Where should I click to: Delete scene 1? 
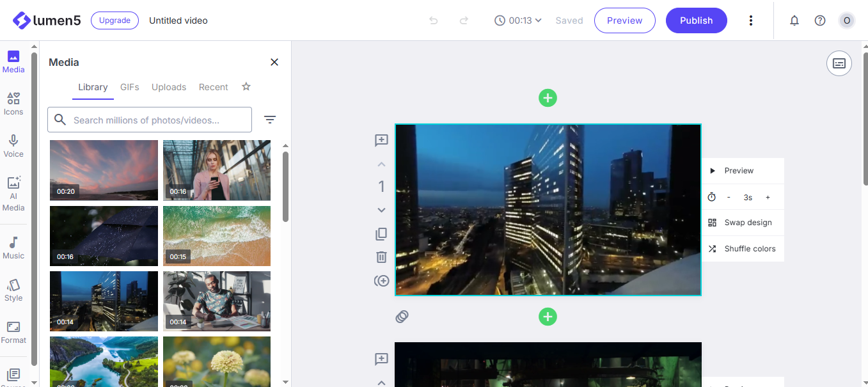381,257
